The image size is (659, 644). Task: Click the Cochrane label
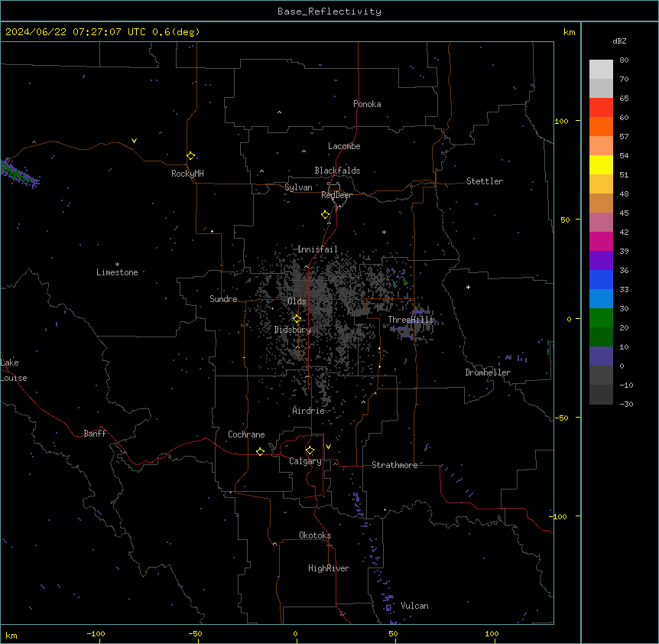click(x=246, y=434)
